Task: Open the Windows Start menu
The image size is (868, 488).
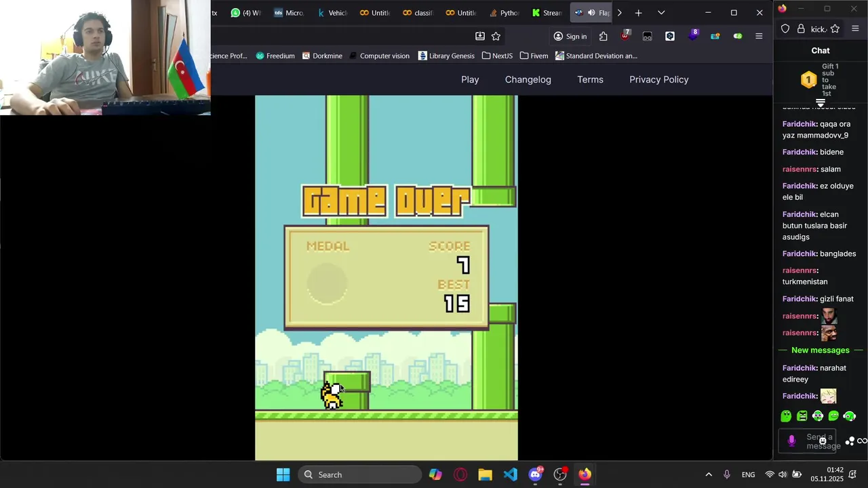Action: [x=283, y=474]
